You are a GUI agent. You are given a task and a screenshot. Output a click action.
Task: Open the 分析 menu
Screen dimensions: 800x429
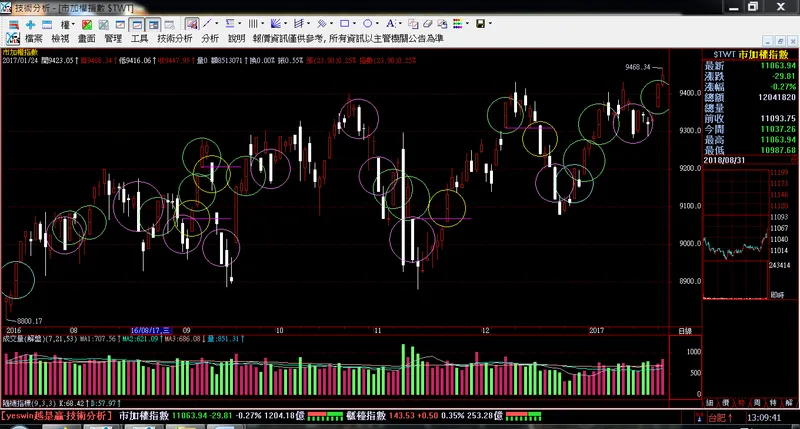210,38
